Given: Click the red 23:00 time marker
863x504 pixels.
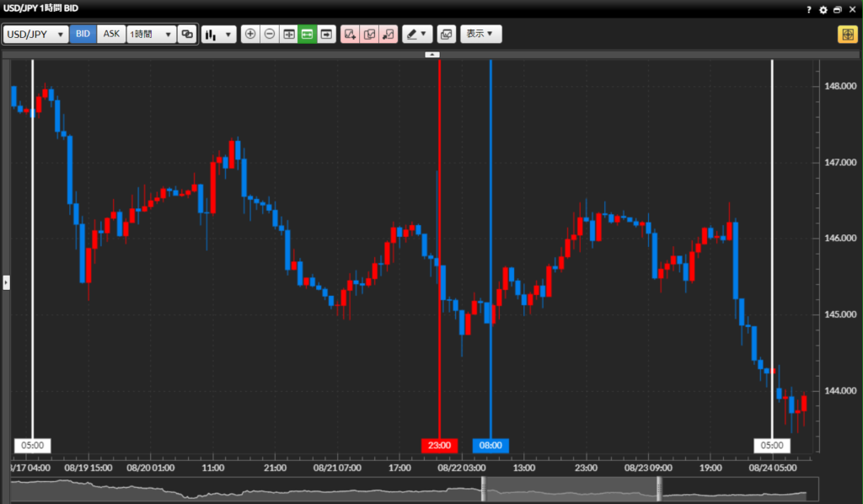Looking at the screenshot, I should tap(439, 445).
